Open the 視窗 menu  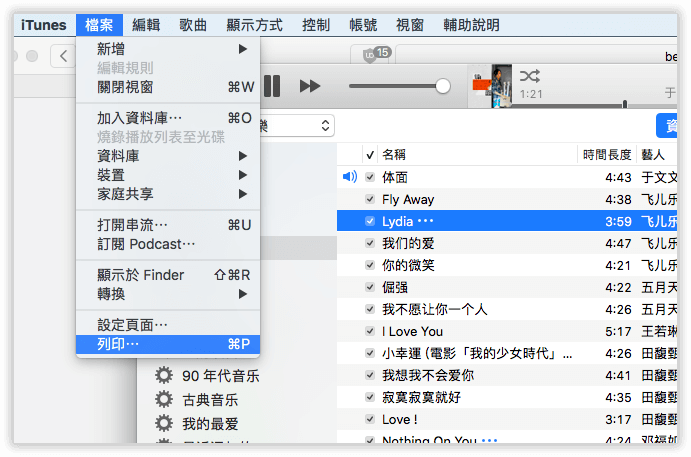[410, 25]
